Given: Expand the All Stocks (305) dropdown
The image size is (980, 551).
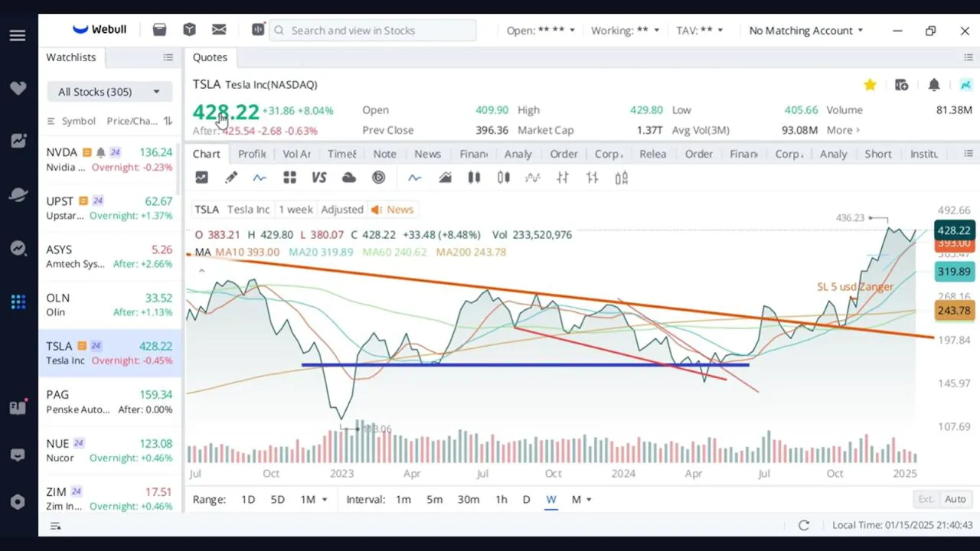Looking at the screenshot, I should [x=109, y=92].
